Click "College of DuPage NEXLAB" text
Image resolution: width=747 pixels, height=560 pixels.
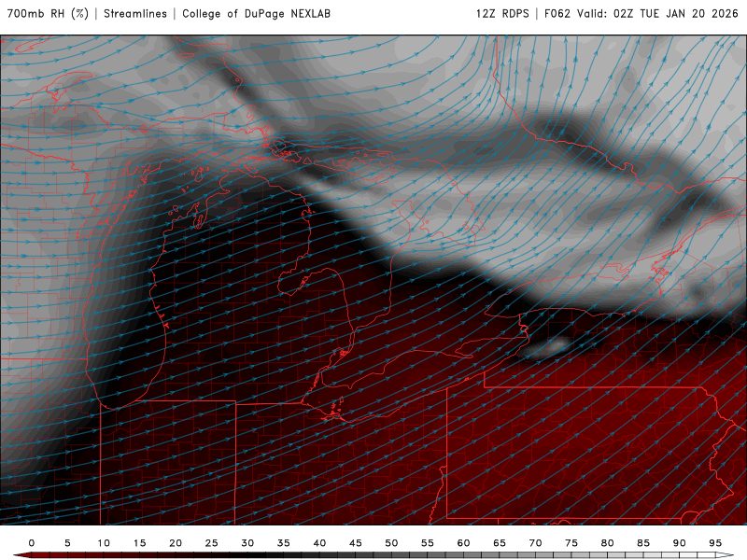256,14
